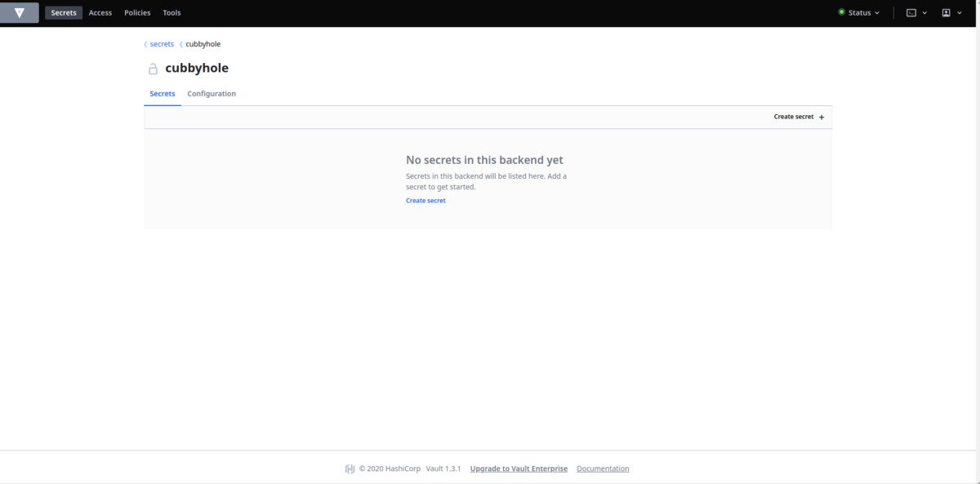Open the Tools menu
980x484 pixels.
[171, 13]
